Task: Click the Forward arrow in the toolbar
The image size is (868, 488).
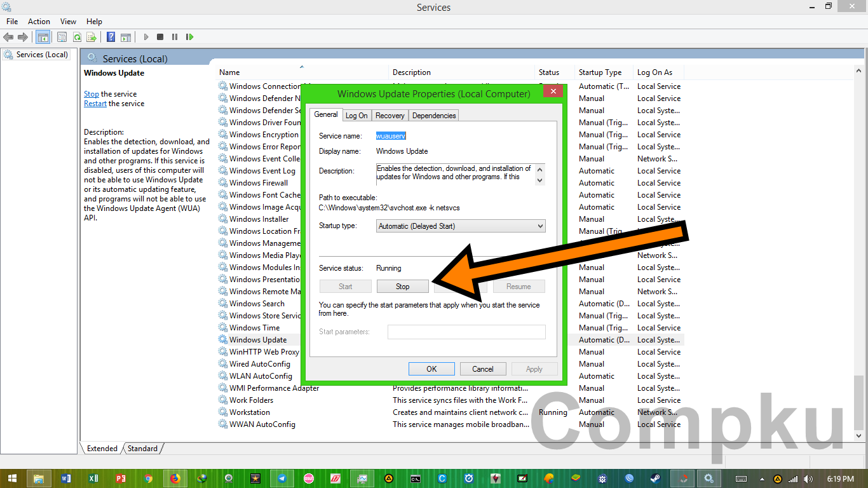Action: pos(23,37)
